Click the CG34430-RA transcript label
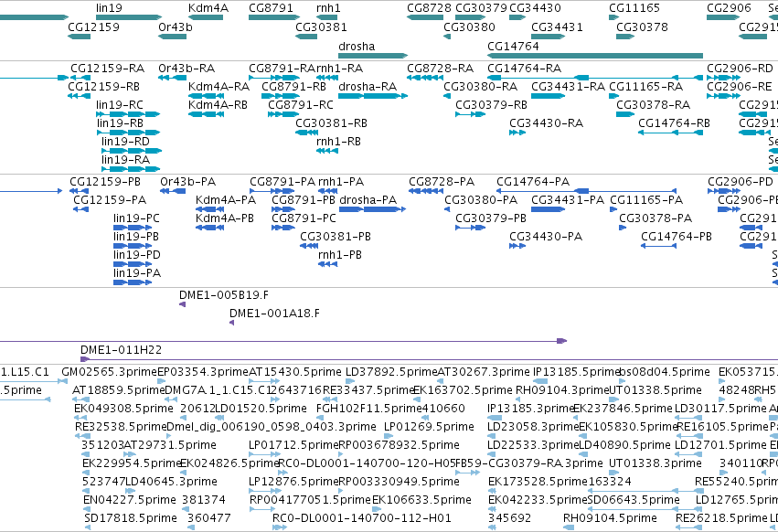 point(546,123)
